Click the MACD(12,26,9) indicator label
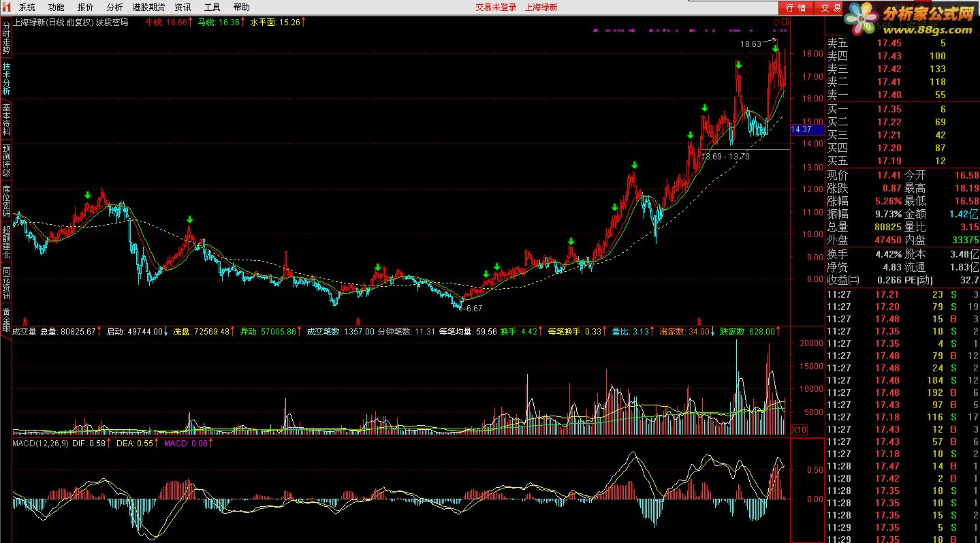980x543 pixels. 40,444
